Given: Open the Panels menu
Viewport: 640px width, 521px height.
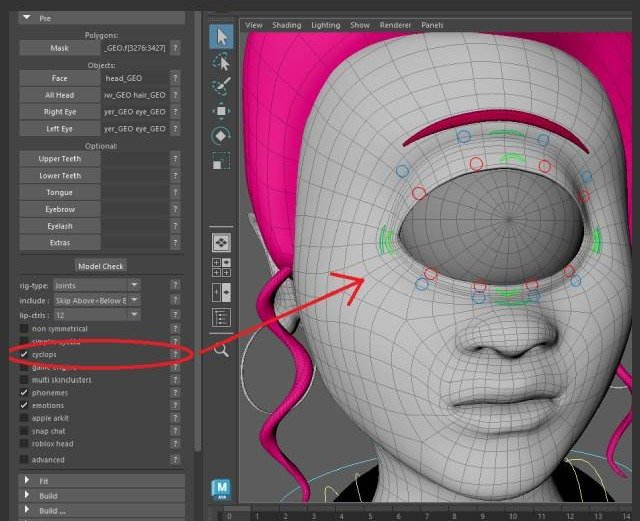Looking at the screenshot, I should point(432,25).
